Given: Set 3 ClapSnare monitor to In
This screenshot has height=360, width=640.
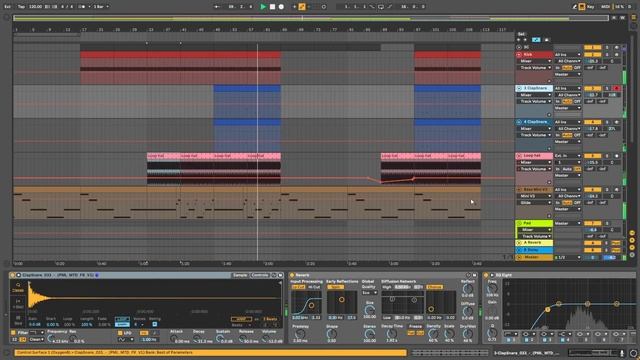Looking at the screenshot, I should click(558, 102).
